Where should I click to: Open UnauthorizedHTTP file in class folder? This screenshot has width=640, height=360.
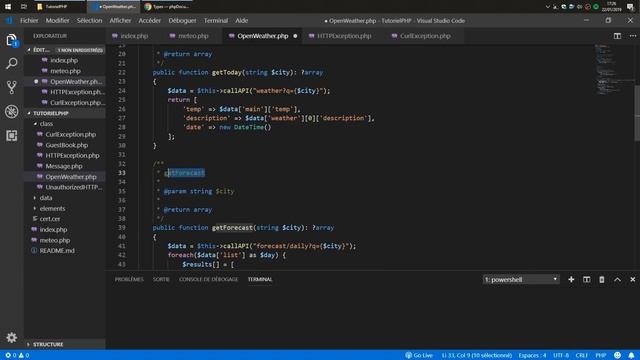[x=73, y=187]
